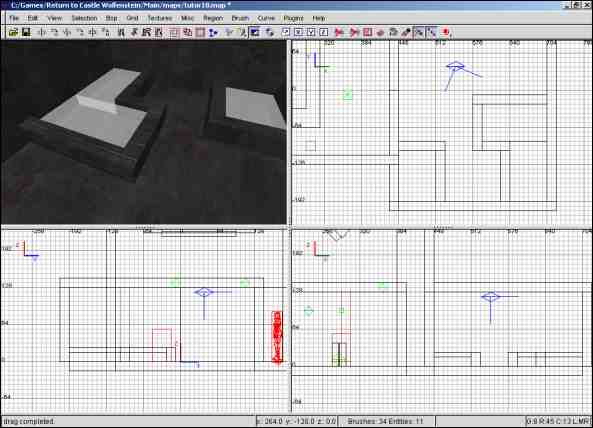
Task: Click the red square patch icon
Action: [368, 33]
